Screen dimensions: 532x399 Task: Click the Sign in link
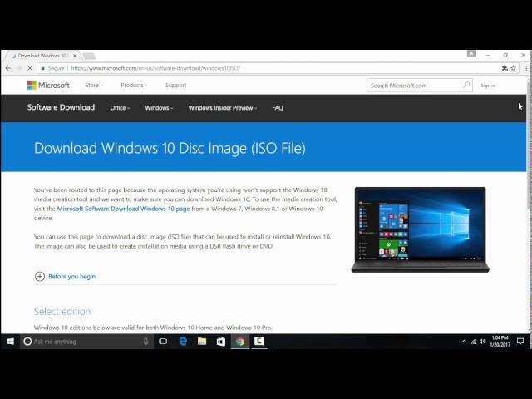tap(488, 86)
